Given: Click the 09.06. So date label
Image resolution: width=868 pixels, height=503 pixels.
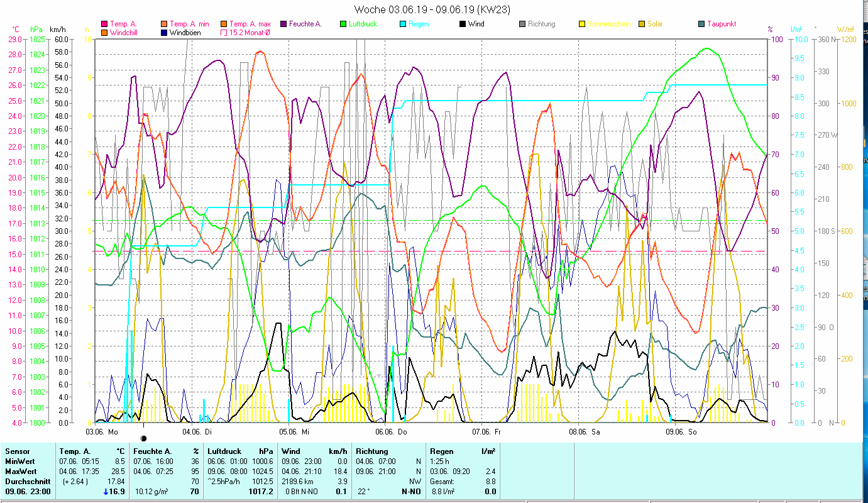Looking at the screenshot, I should click(681, 432).
